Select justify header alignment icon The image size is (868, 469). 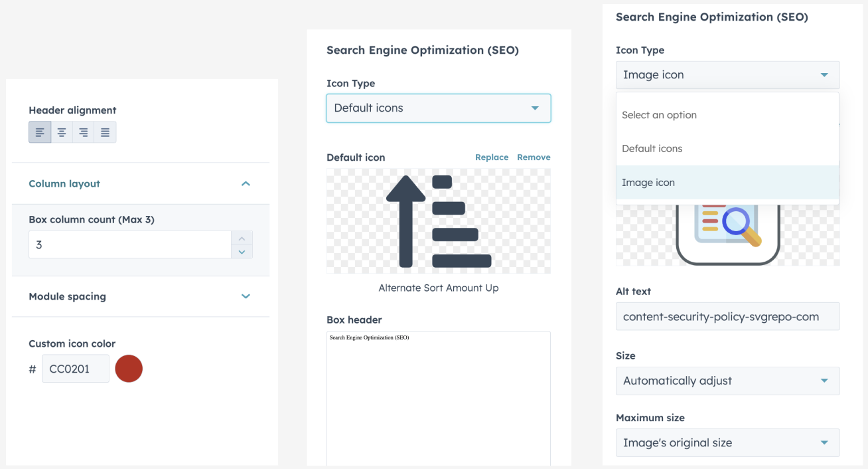[x=105, y=132]
